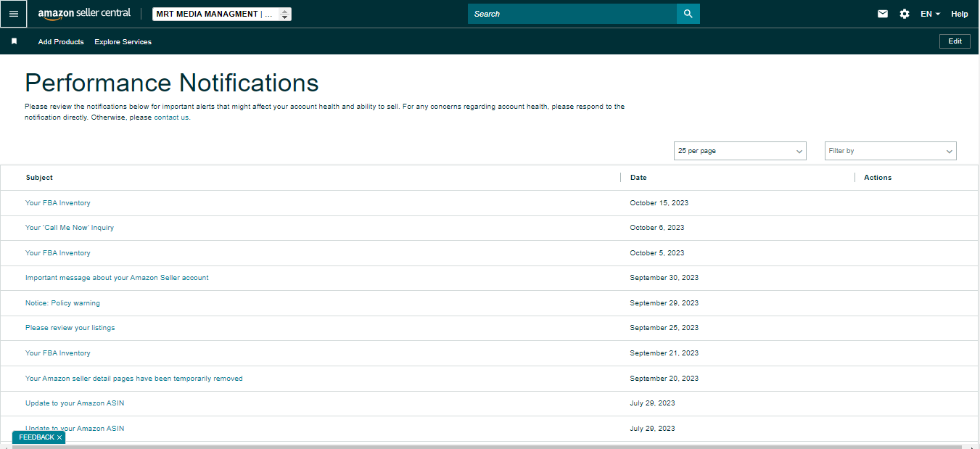The image size is (980, 449).
Task: Open the messages envelope icon
Action: [883, 14]
